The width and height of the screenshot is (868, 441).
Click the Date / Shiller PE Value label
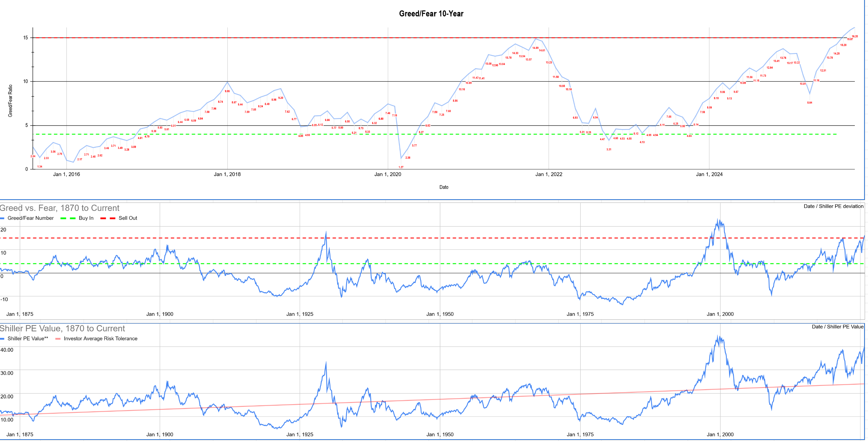click(x=837, y=327)
